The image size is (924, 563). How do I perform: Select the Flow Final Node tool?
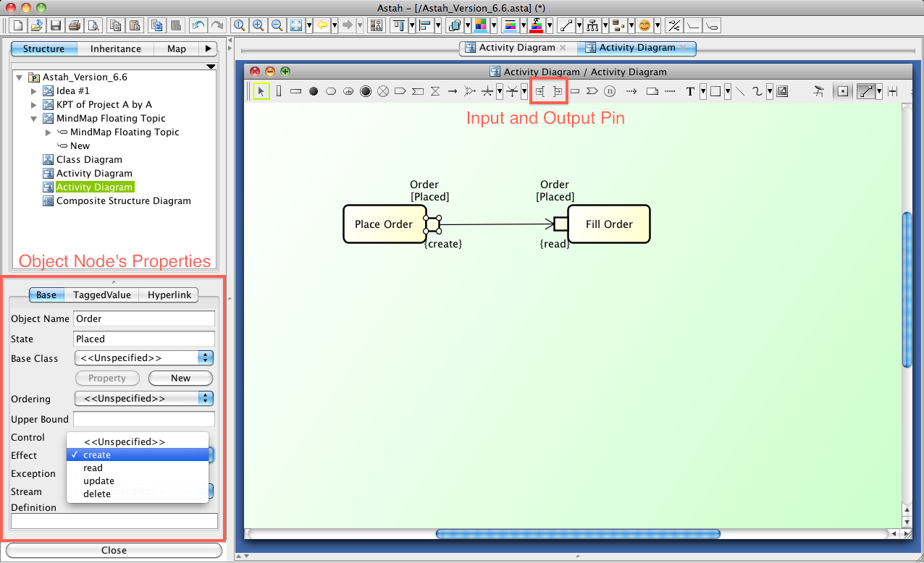(383, 91)
